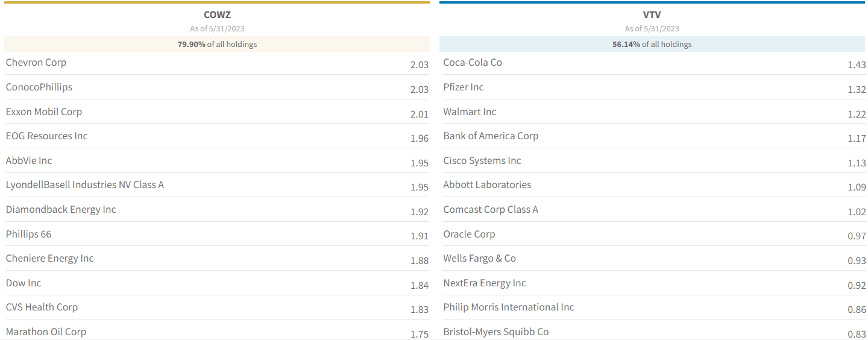Click Cisco Systems weight value 1.13
Screen dimensions: 868x340
857,163
